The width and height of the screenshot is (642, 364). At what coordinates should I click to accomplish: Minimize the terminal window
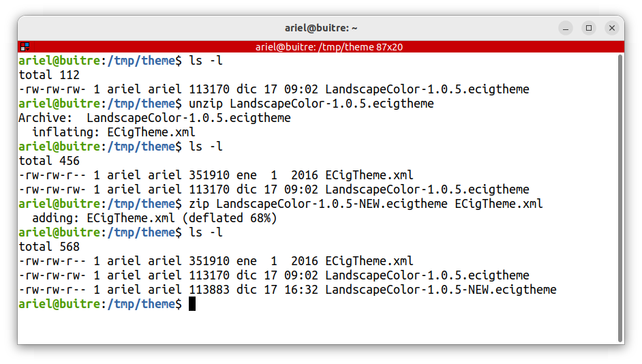(566, 28)
